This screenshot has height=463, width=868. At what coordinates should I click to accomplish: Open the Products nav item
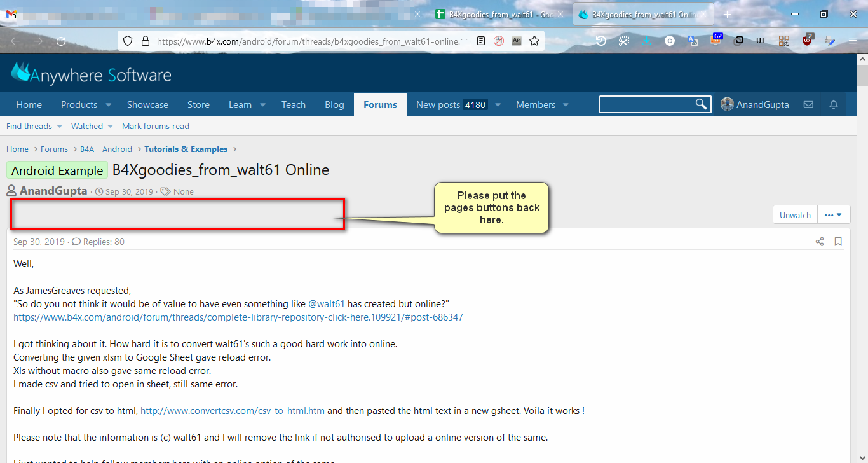click(79, 105)
